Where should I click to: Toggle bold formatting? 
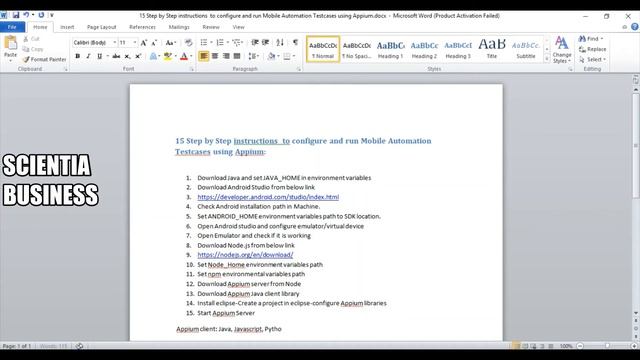78,56
